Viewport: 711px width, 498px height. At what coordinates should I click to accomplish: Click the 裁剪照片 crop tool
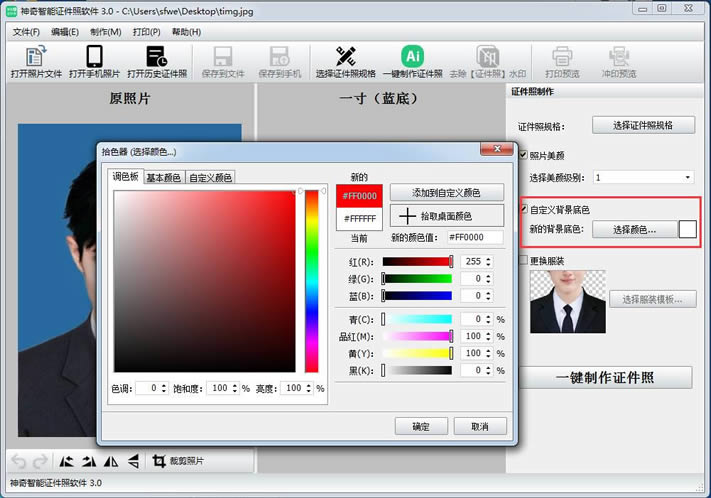[x=178, y=461]
